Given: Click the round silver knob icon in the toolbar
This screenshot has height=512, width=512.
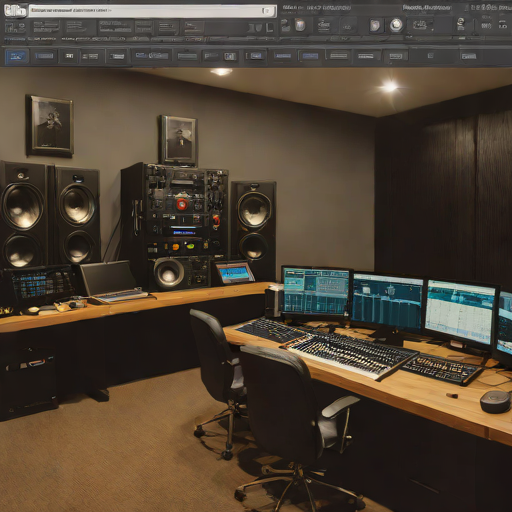Looking at the screenshot, I should point(396,25).
